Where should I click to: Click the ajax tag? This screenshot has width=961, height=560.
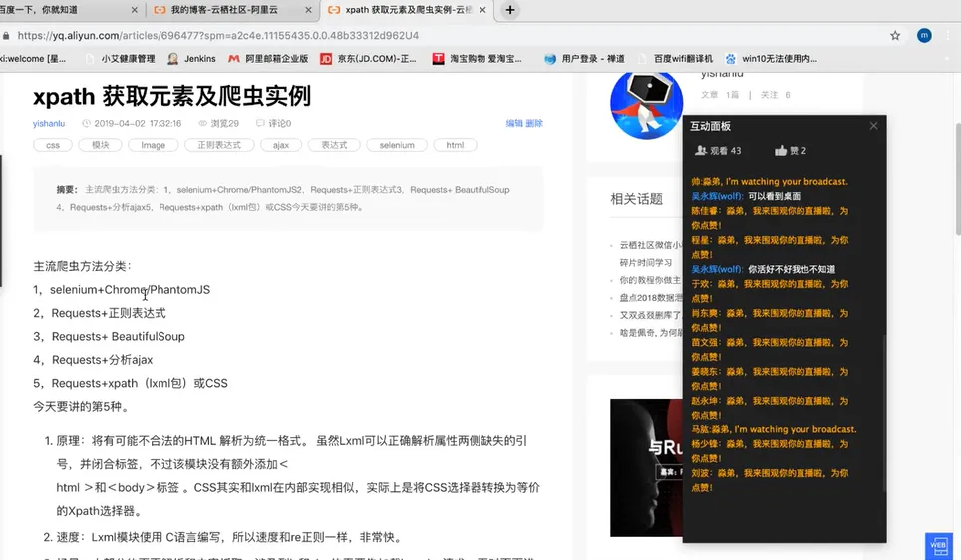tap(281, 145)
